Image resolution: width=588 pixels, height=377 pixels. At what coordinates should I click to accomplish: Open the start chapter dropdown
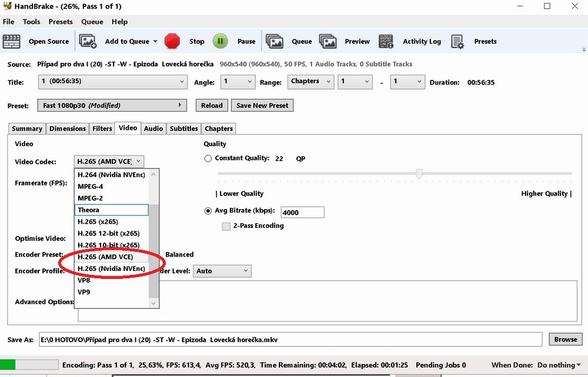pos(355,82)
